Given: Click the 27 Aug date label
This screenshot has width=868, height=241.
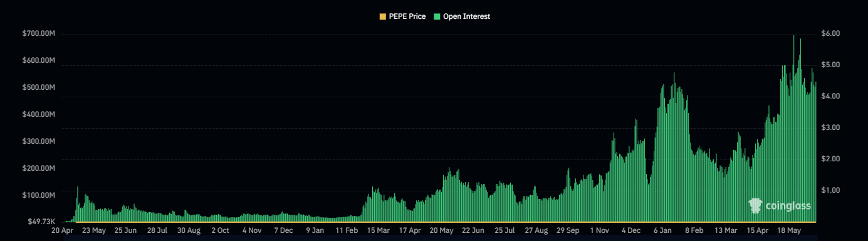Looking at the screenshot, I should pos(536,231).
